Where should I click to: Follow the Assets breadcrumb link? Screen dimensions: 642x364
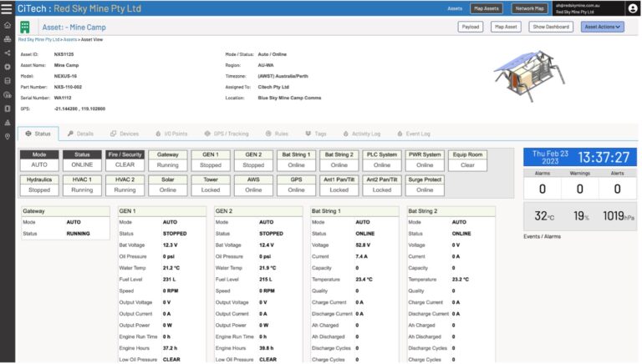coord(69,40)
